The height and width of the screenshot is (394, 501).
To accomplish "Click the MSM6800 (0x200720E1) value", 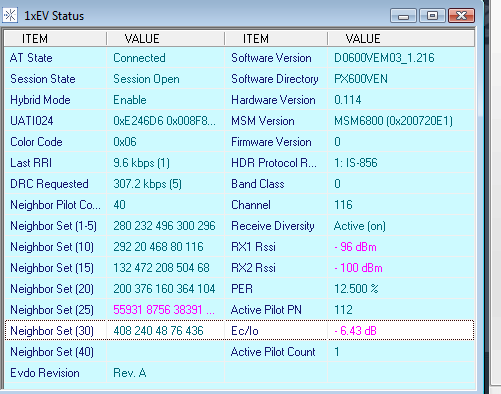I will pos(393,121).
